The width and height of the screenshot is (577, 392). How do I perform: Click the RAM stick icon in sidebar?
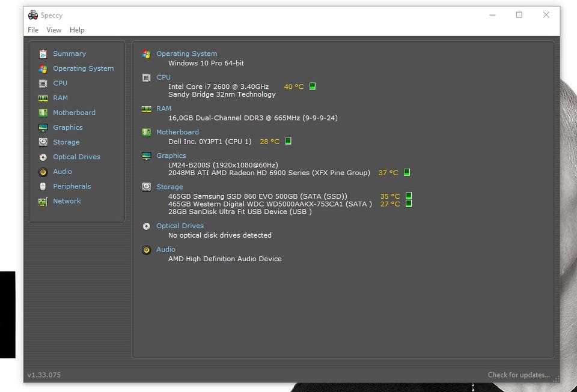click(43, 98)
